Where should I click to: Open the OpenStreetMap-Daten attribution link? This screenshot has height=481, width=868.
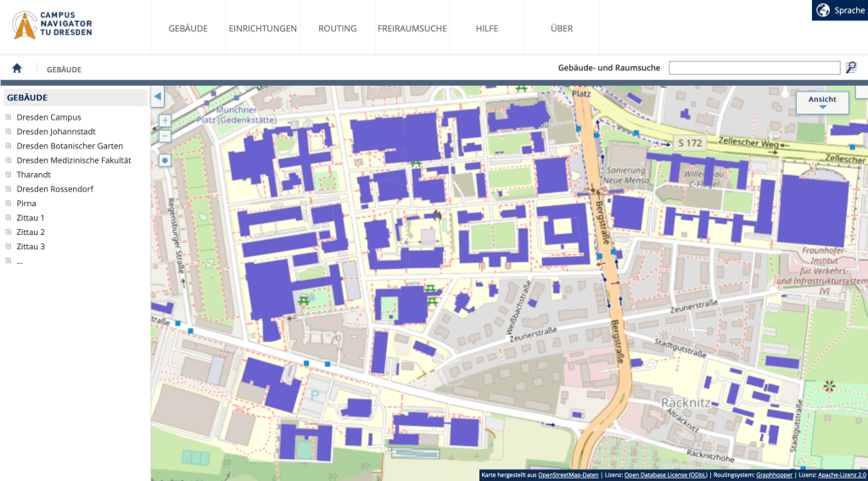[568, 475]
